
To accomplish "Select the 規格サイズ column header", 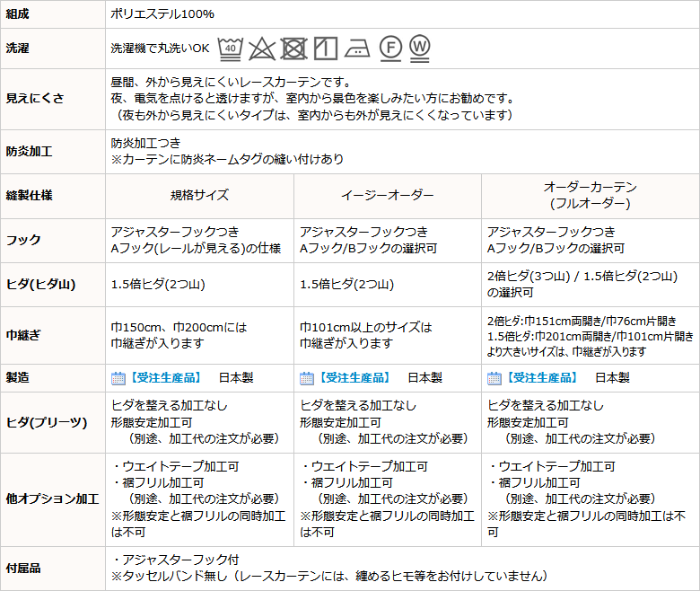I will point(199,195).
